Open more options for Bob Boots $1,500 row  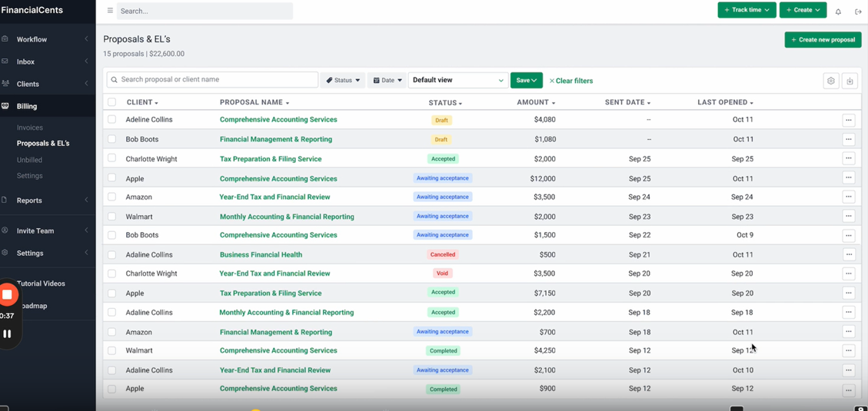coord(849,236)
